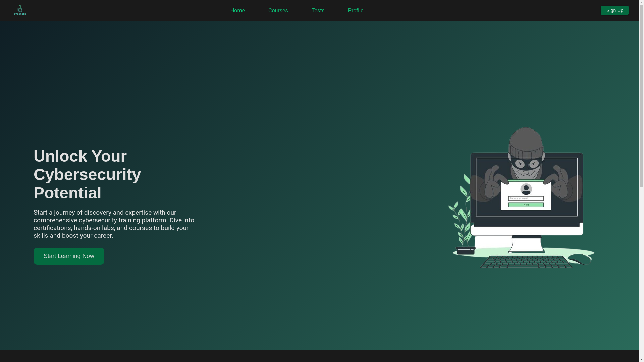
Task: Click the Unlock Your Cybersecurity Potential heading
Action: (87, 174)
